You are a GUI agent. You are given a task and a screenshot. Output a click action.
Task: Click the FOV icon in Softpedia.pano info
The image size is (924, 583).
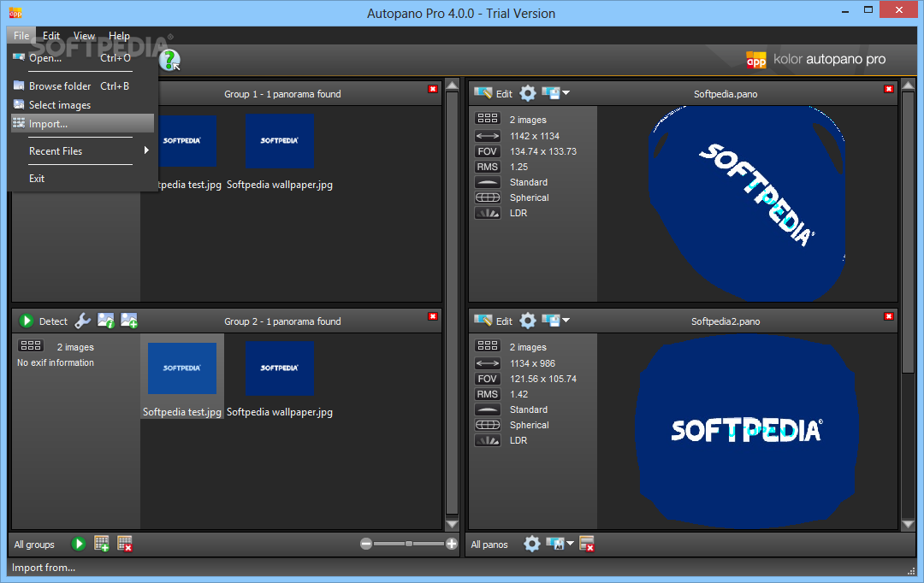[x=488, y=151]
